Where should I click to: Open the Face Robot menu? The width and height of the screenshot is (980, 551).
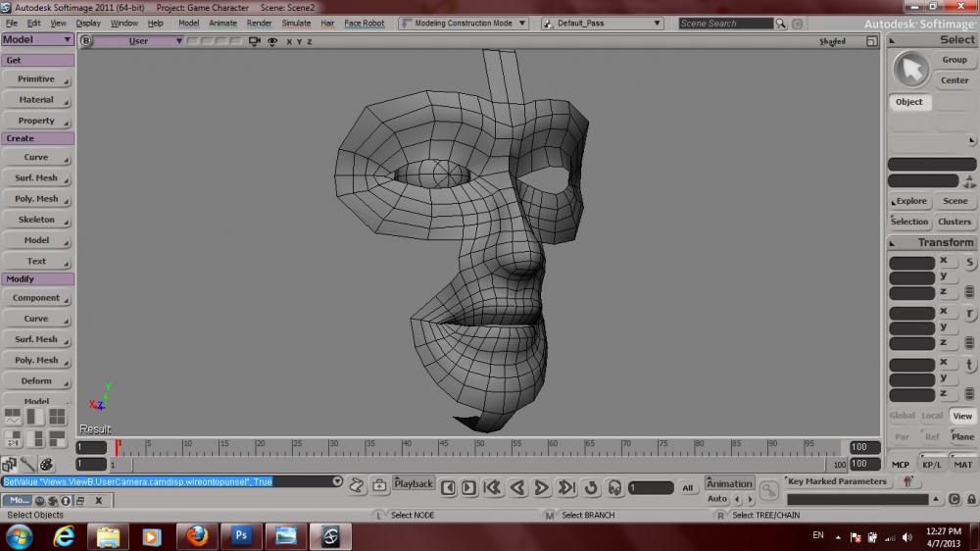(x=364, y=24)
